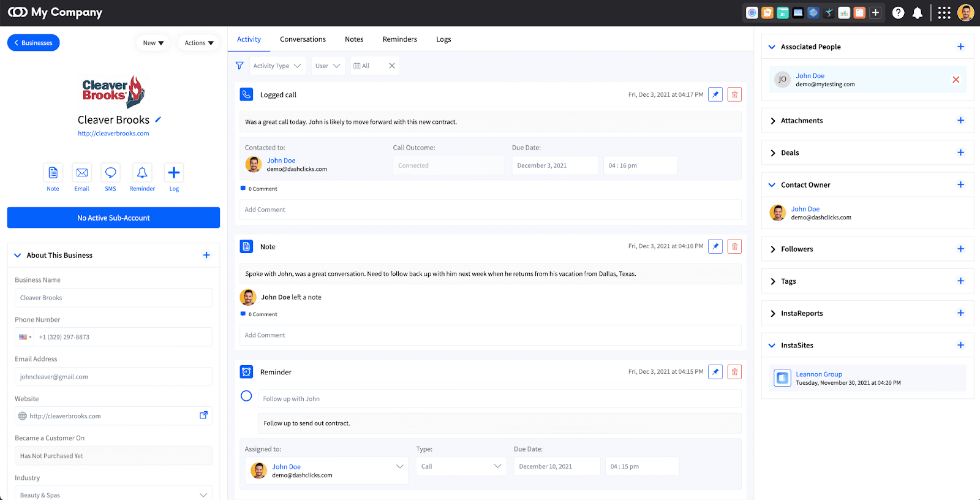Open website link external icon in Website field

tap(204, 415)
